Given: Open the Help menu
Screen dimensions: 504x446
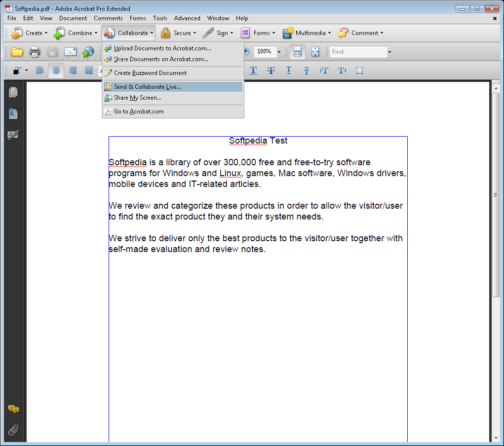Looking at the screenshot, I should click(x=242, y=18).
